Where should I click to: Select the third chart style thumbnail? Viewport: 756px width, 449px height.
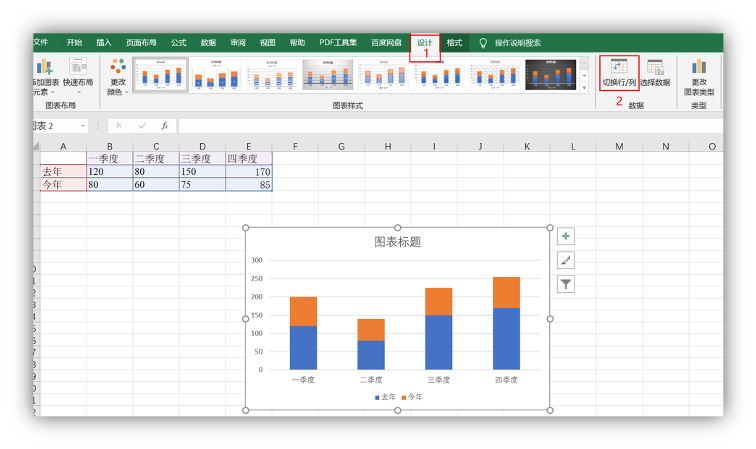coord(272,75)
